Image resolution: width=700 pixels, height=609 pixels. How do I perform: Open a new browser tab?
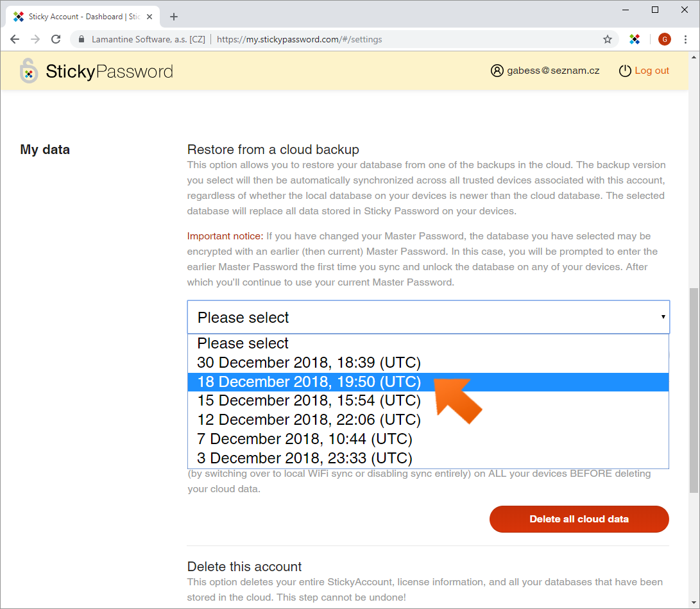point(174,17)
